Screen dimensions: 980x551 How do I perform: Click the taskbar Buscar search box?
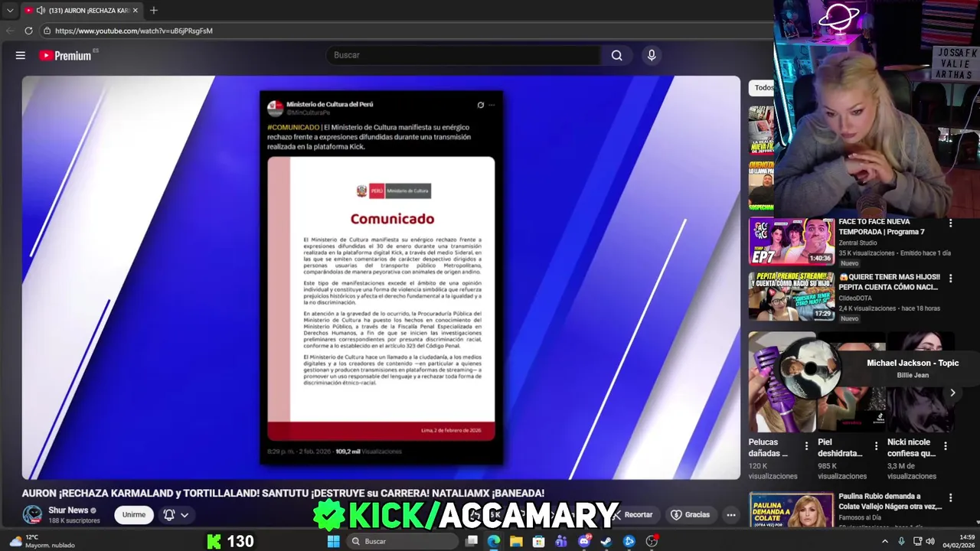click(402, 541)
